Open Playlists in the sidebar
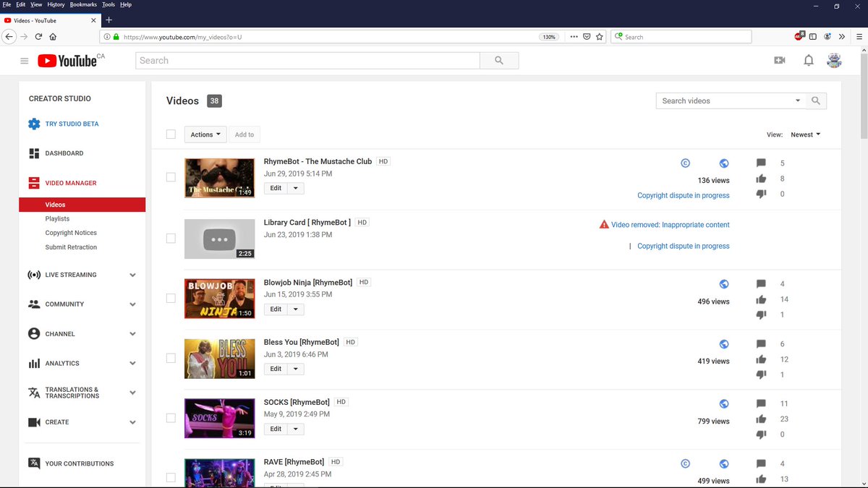 [x=57, y=218]
